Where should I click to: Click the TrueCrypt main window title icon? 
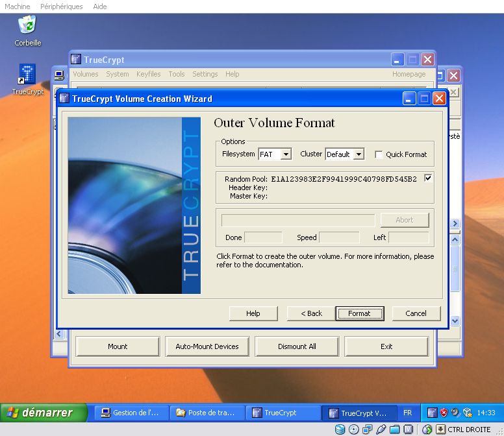(x=76, y=59)
